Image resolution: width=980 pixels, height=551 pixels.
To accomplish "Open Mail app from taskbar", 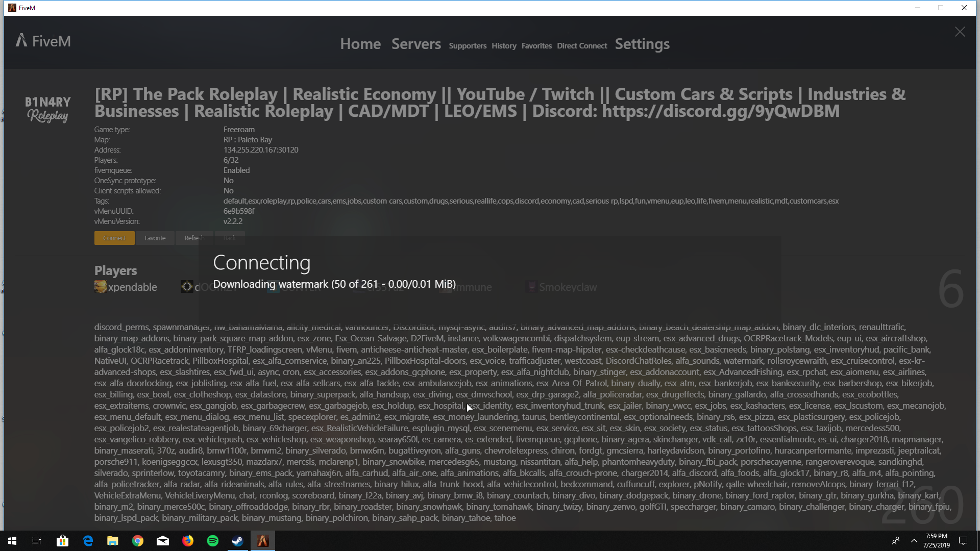I will pyautogui.click(x=163, y=541).
